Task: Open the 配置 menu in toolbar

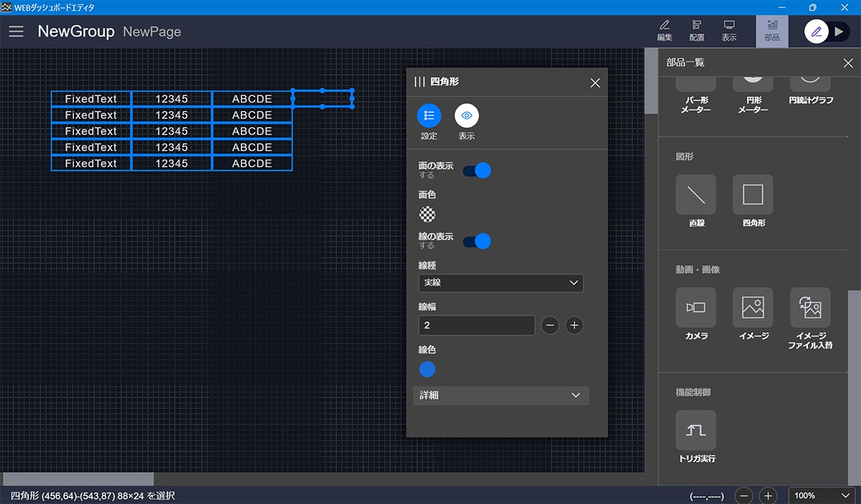Action: click(697, 31)
